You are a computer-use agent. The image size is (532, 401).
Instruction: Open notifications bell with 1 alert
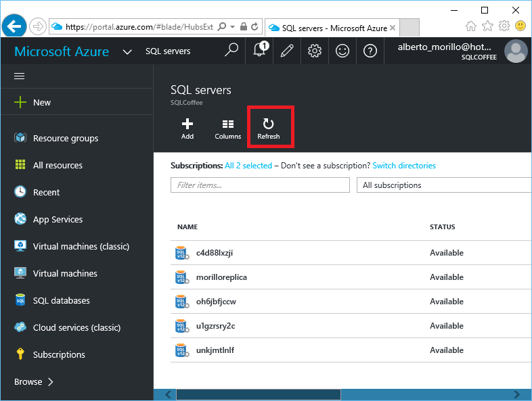259,50
